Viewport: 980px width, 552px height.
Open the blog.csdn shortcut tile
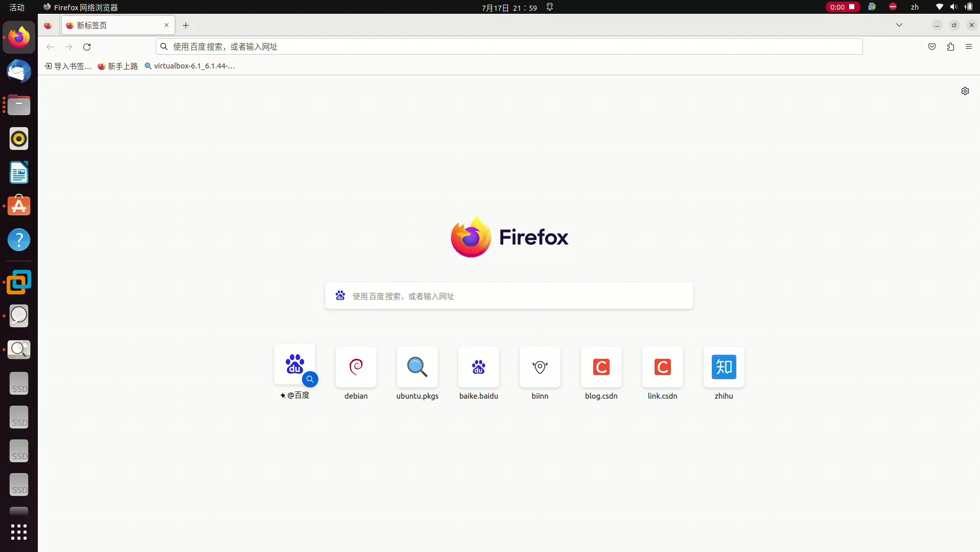[601, 367]
